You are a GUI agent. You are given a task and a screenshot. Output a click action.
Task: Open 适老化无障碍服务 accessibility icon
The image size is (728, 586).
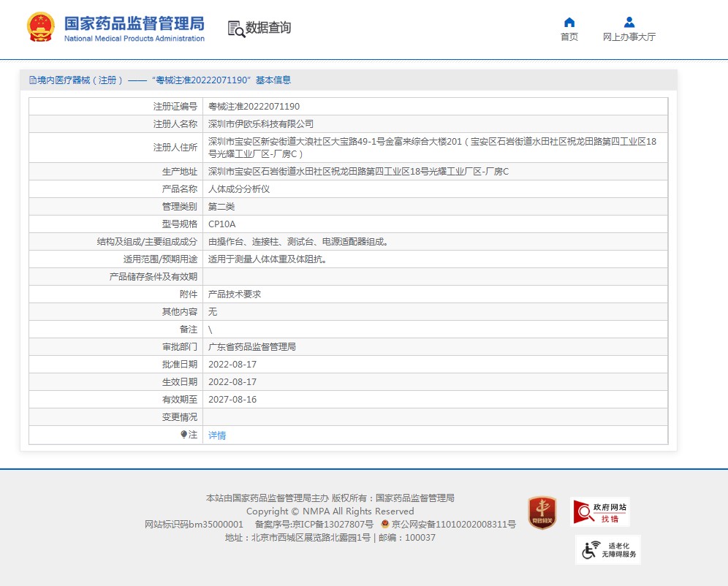click(x=607, y=549)
